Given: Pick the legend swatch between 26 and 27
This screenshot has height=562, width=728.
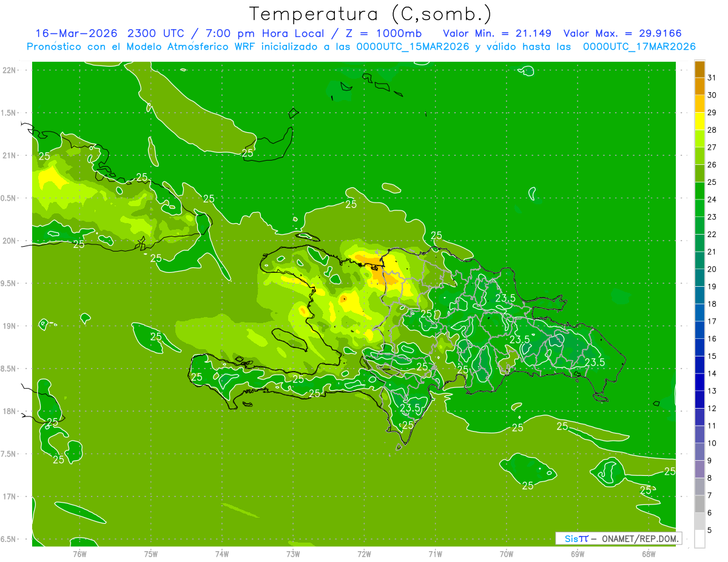Looking at the screenshot, I should 699,156.
